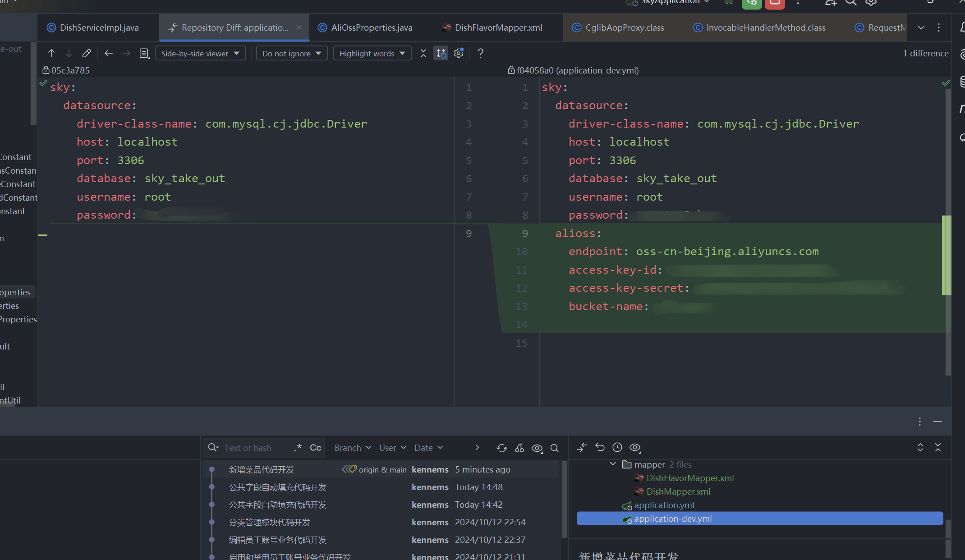Open Do not ignore dropdown
The image size is (965, 560).
click(x=291, y=53)
